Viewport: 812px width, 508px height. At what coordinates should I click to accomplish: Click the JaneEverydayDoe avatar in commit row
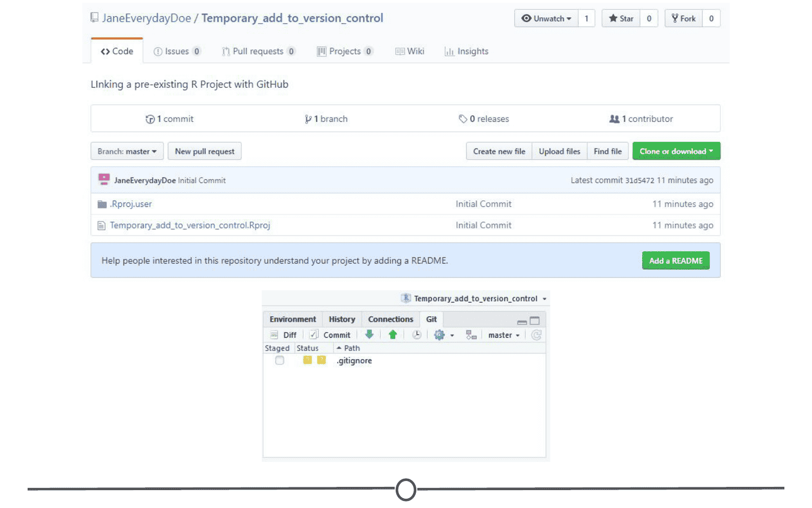[x=104, y=179]
